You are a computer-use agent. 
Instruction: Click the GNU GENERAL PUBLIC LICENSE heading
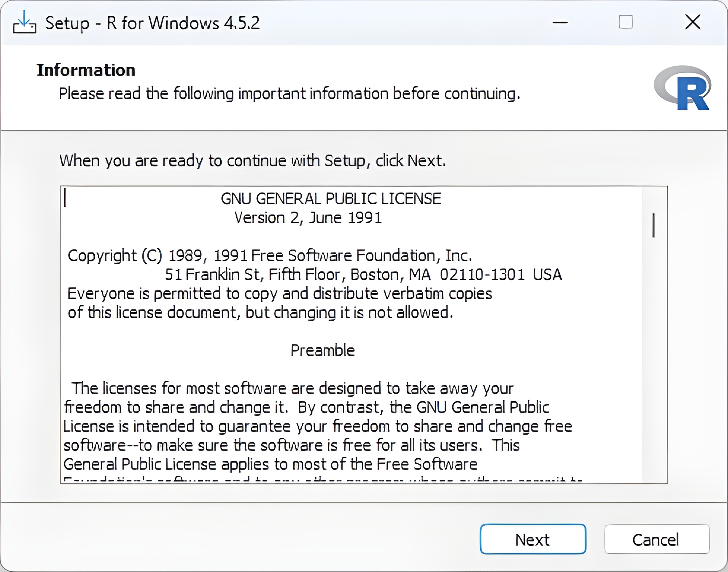click(x=331, y=199)
